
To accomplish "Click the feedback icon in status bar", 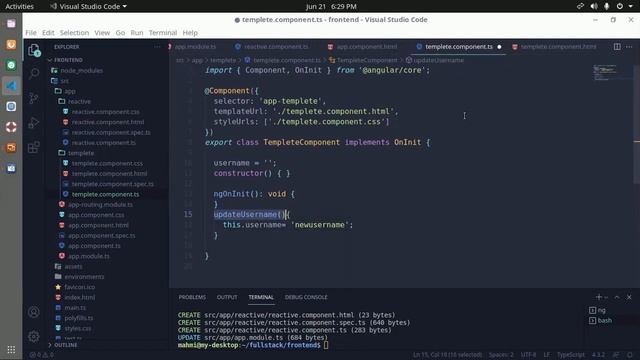I will tap(616, 355).
